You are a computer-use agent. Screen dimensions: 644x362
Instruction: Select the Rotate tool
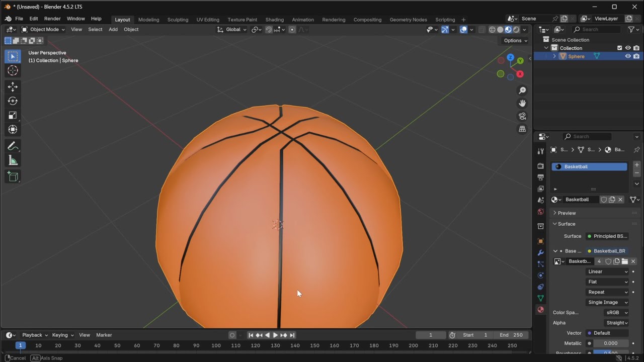pos(13,101)
